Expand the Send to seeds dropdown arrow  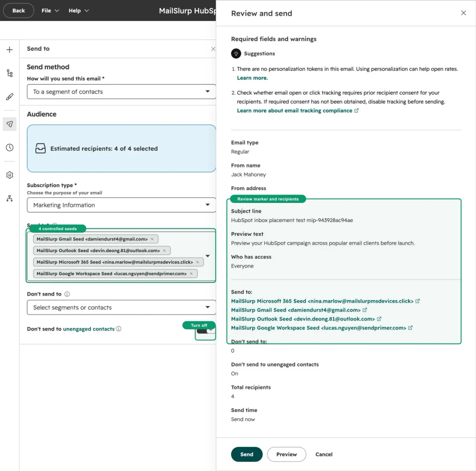[208, 256]
